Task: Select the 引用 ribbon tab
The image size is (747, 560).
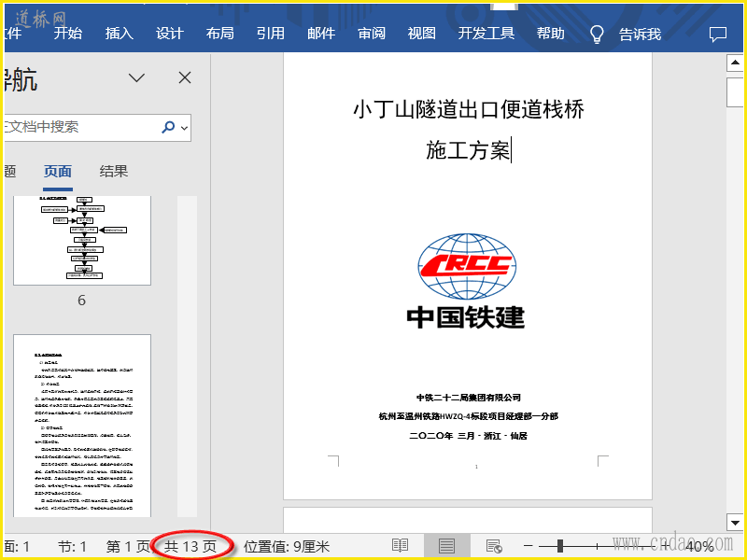Action: tap(271, 34)
